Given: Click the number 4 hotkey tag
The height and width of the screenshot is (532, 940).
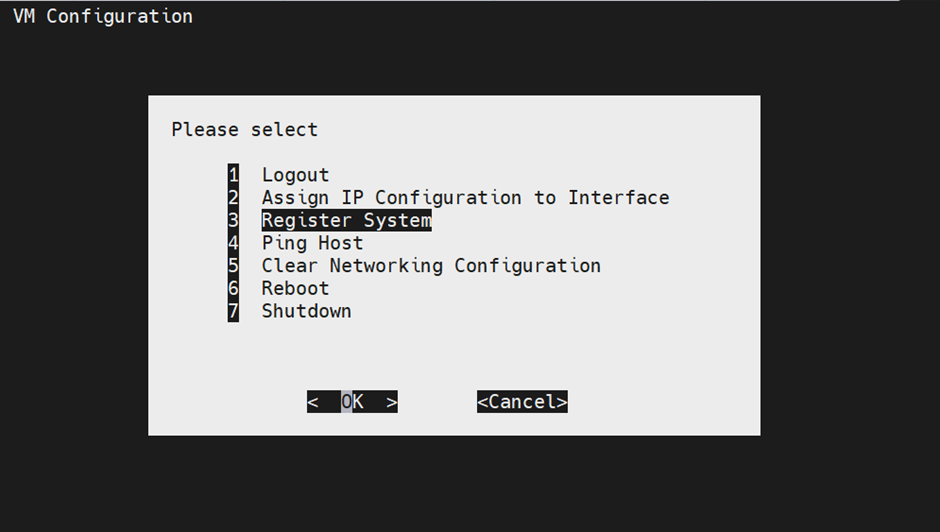Looking at the screenshot, I should 233,243.
